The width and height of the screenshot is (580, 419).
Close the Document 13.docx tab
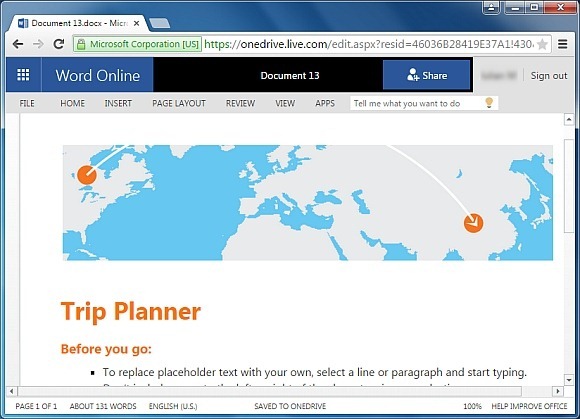click(136, 23)
